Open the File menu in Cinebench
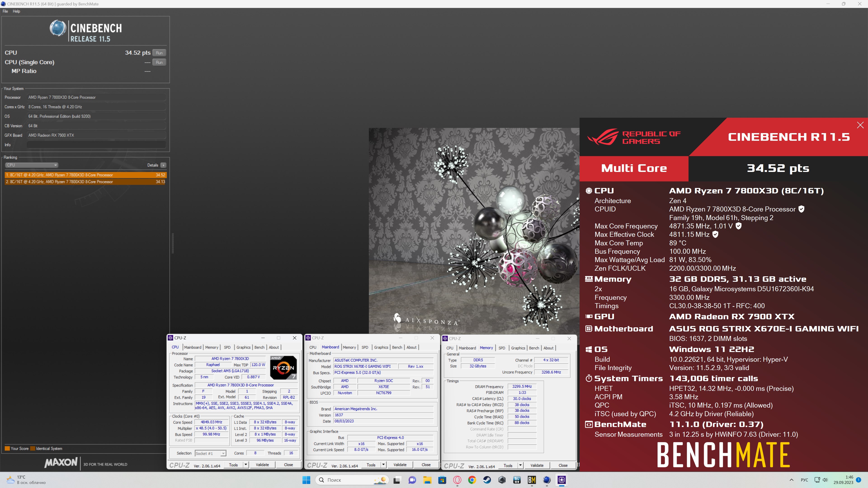 point(5,11)
